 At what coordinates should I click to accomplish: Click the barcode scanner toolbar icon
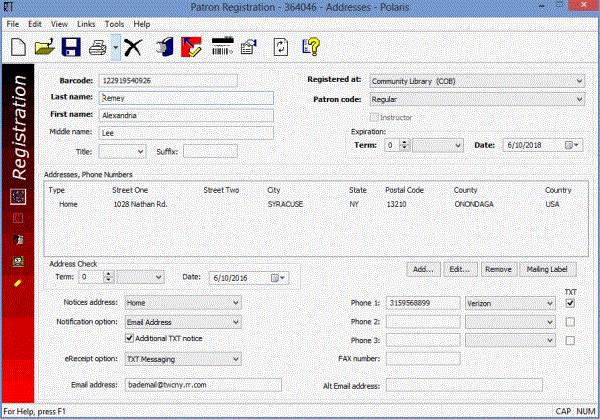pos(223,46)
